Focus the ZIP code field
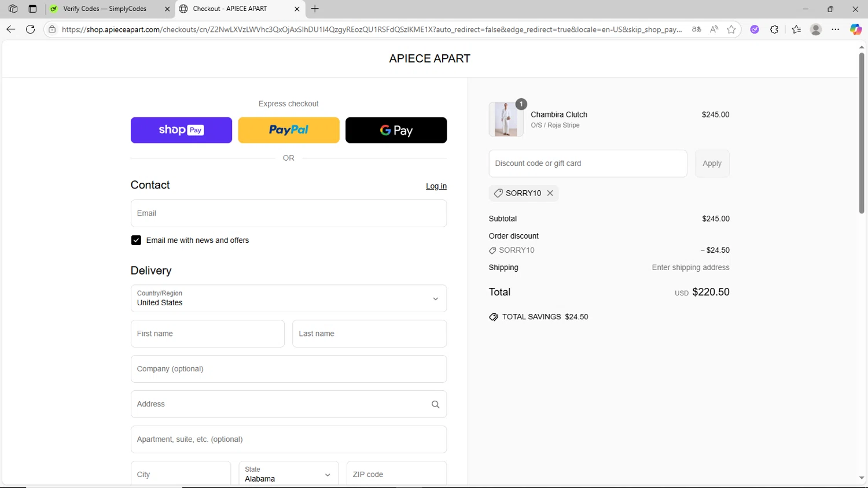868x488 pixels. click(396, 474)
